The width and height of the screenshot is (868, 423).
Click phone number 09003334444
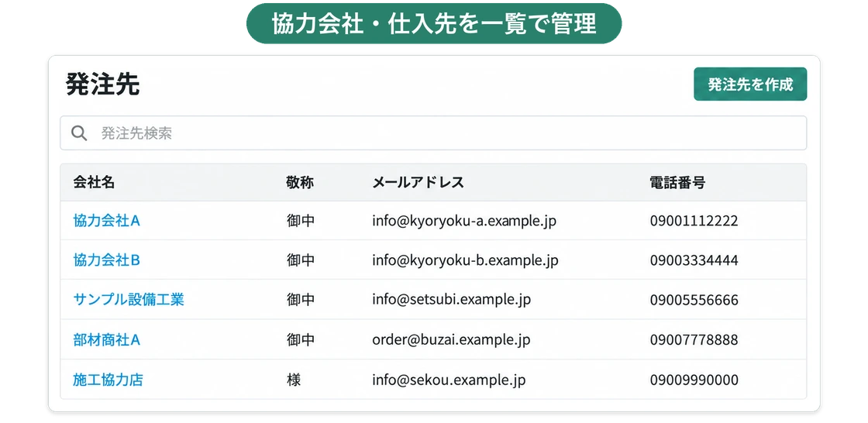[694, 261]
